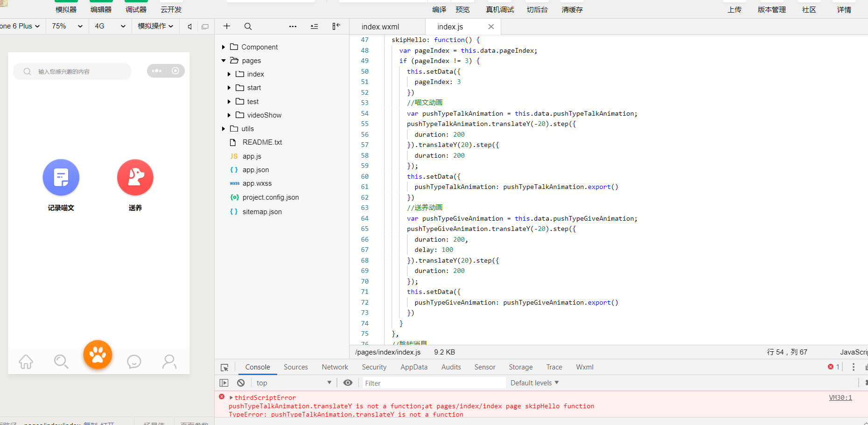Click the element inspector arrow icon

[224, 368]
